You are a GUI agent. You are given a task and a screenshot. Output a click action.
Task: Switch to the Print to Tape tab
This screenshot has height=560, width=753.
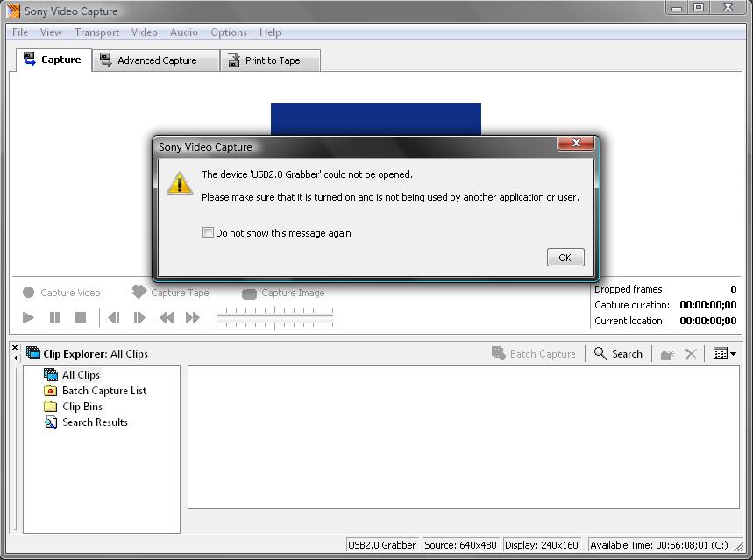point(270,60)
